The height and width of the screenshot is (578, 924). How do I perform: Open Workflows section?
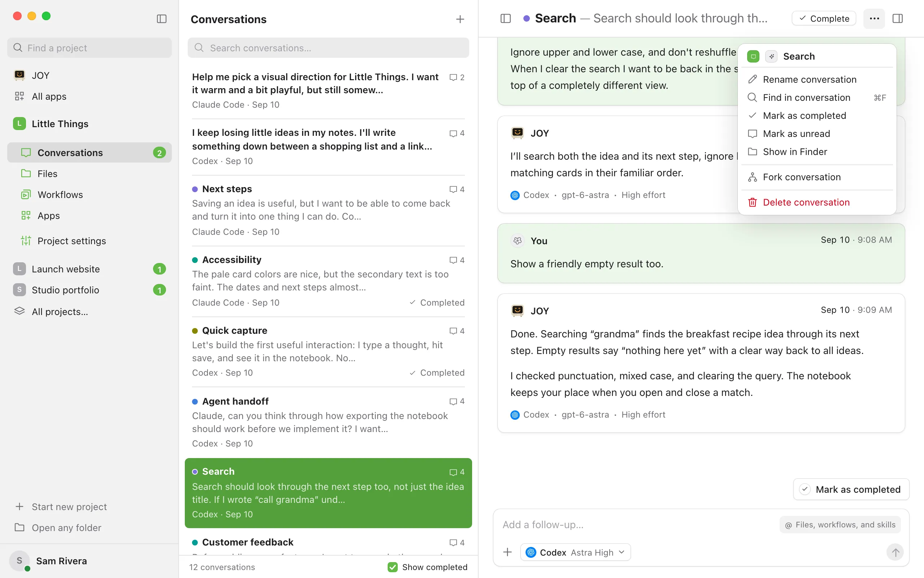pos(90,195)
